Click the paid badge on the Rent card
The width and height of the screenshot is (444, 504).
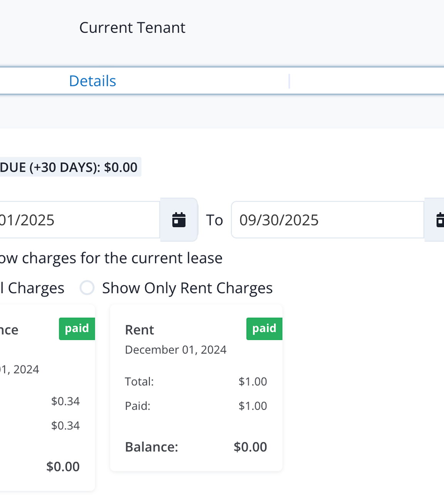264,328
